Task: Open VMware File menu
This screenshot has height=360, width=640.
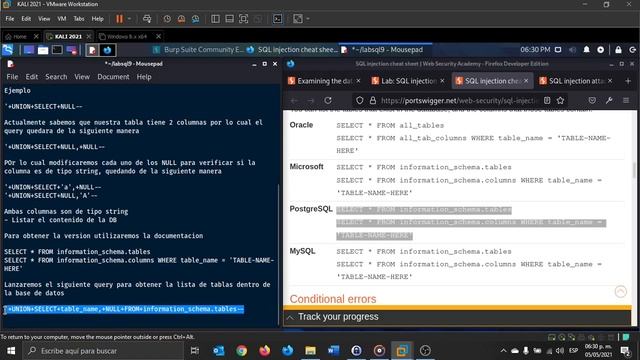Action: (10, 19)
